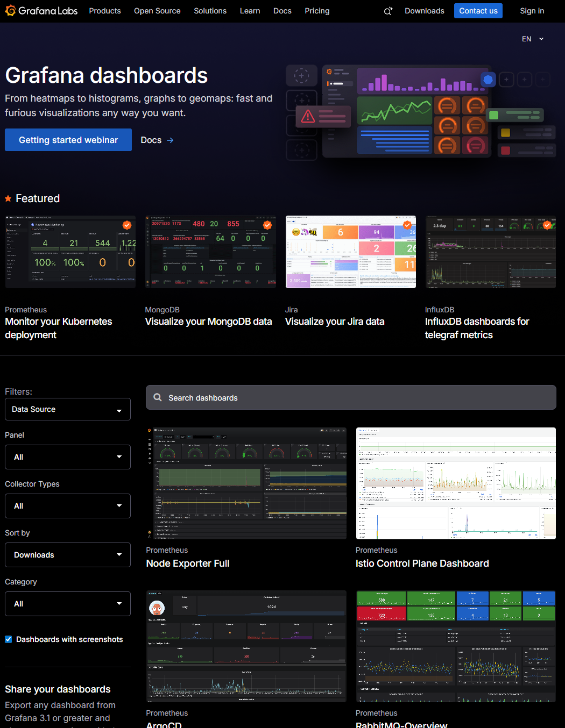
Task: Open the Category filter dropdown
Action: [68, 604]
